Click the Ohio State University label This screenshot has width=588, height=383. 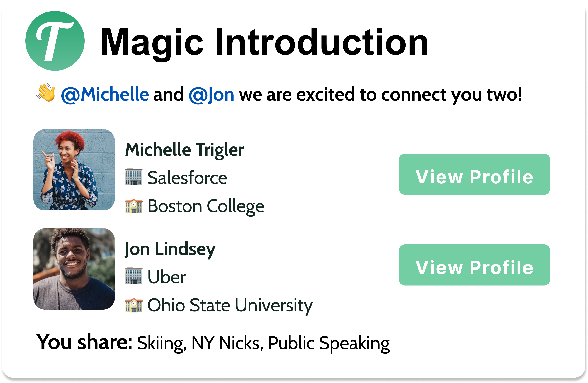click(230, 306)
